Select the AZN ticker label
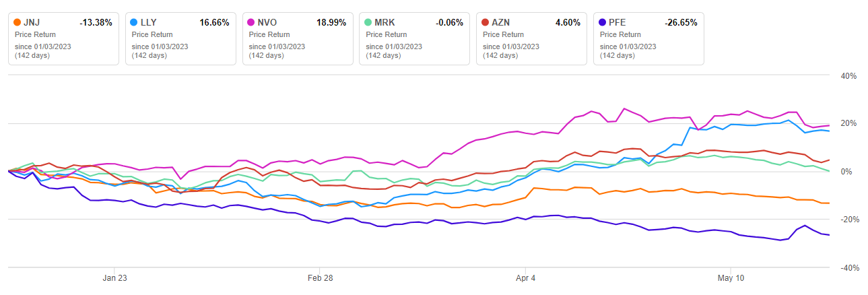 point(500,22)
